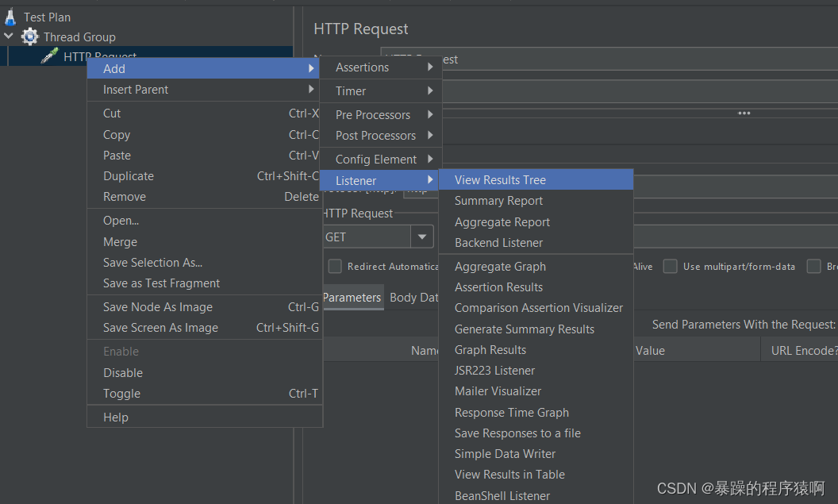
Task: Choose Help from the context menu
Action: click(x=203, y=417)
